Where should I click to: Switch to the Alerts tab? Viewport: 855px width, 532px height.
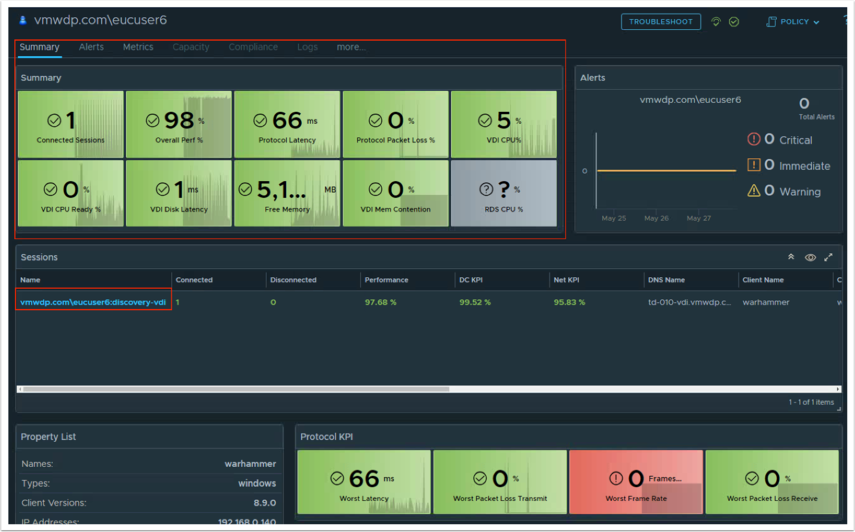tap(91, 47)
